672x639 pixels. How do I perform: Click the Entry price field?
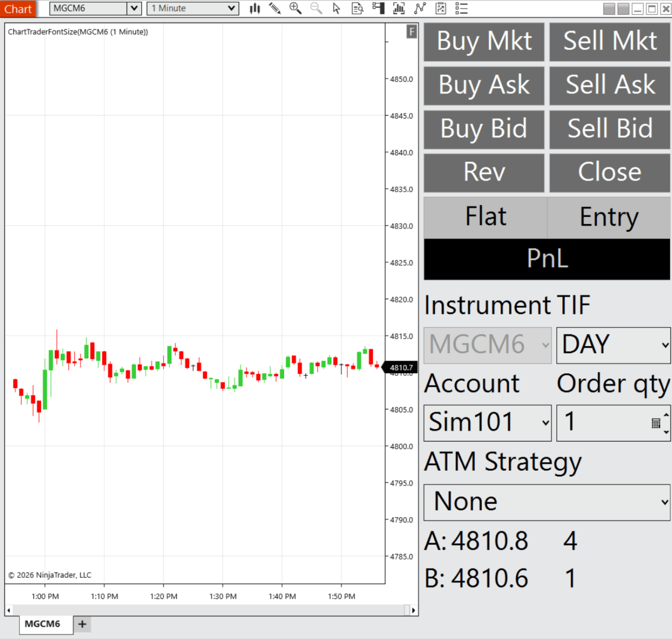point(609,217)
